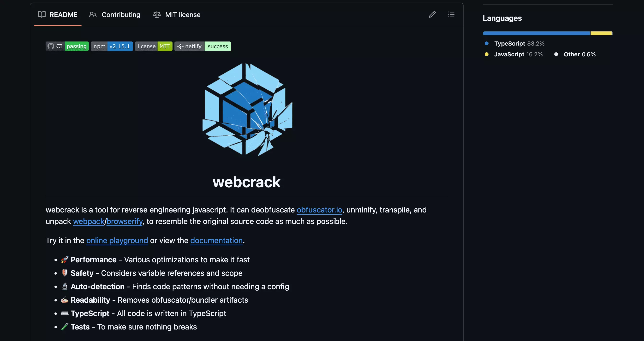Screen dimensions: 644x341
Task: Open the README outline list icon
Action: click(x=451, y=14)
